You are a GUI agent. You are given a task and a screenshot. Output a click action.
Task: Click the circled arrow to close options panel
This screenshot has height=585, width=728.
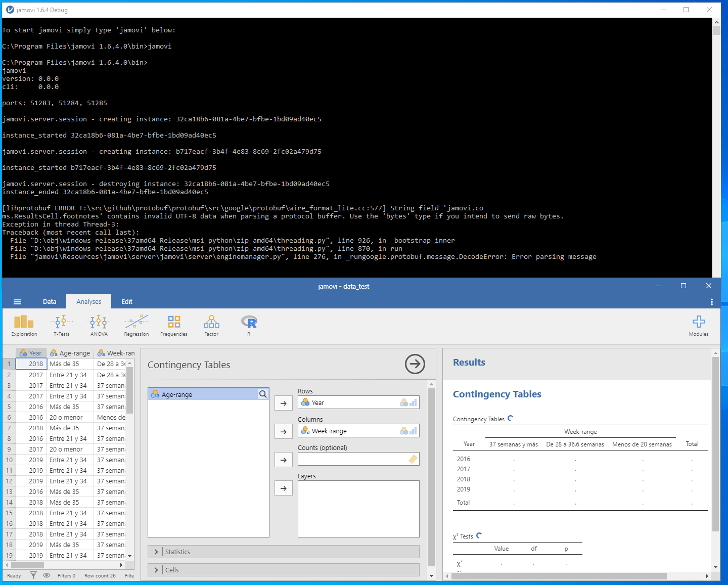[x=415, y=364]
